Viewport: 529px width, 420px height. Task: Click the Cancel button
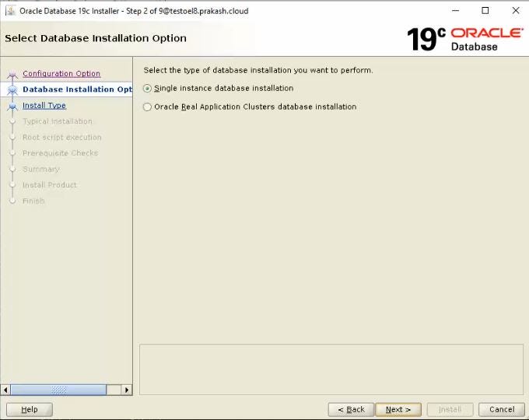(x=502, y=410)
